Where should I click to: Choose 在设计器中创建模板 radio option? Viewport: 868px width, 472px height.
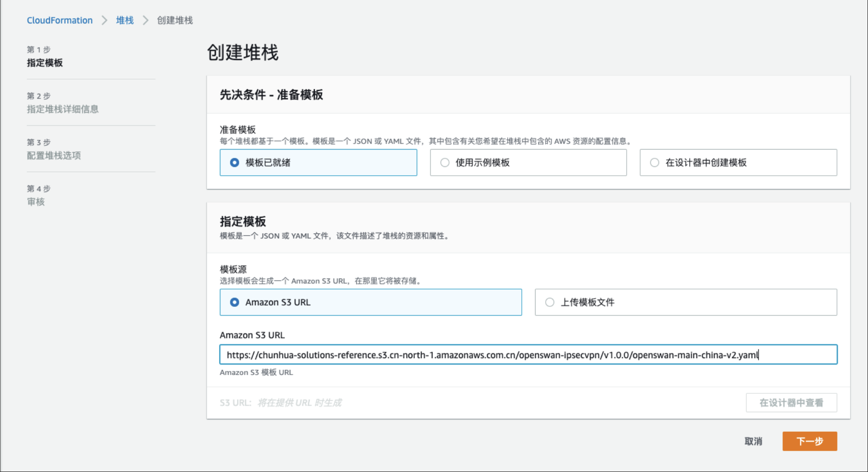tap(738, 162)
